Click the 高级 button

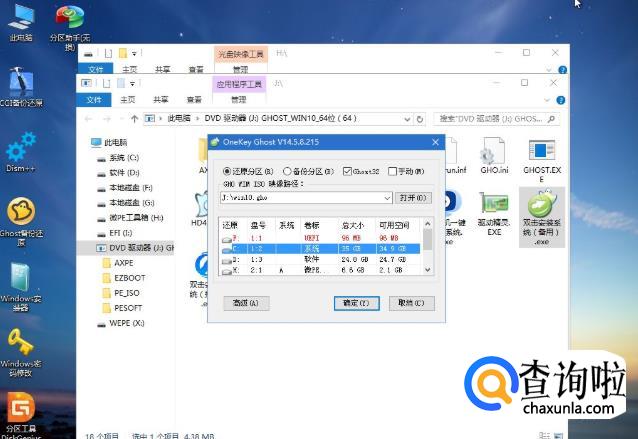246,303
